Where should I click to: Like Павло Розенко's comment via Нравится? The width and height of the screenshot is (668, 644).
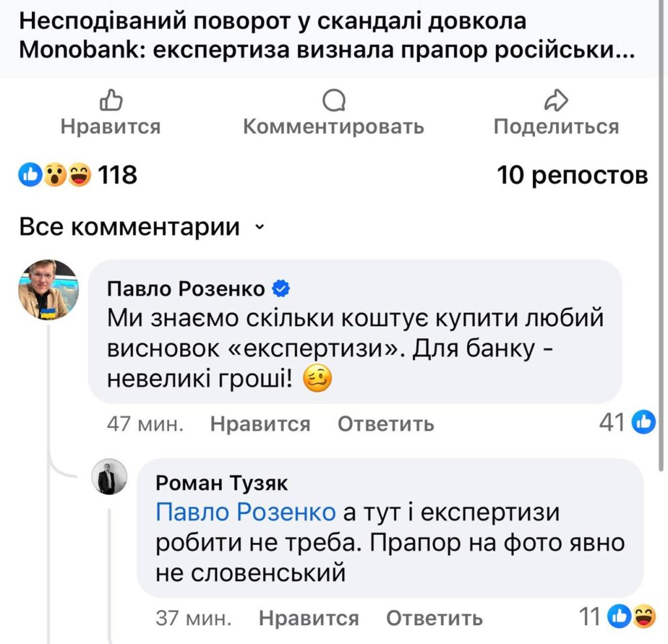pos(260,424)
